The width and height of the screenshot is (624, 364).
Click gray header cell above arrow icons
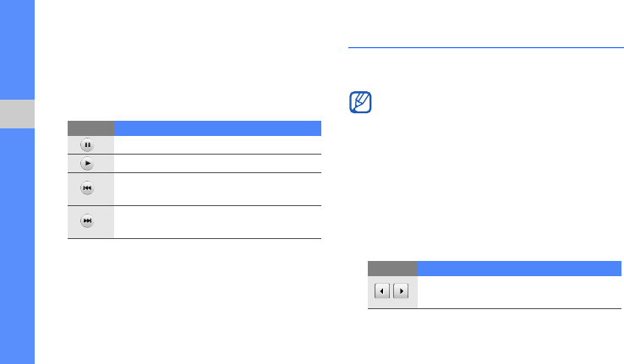coord(392,268)
